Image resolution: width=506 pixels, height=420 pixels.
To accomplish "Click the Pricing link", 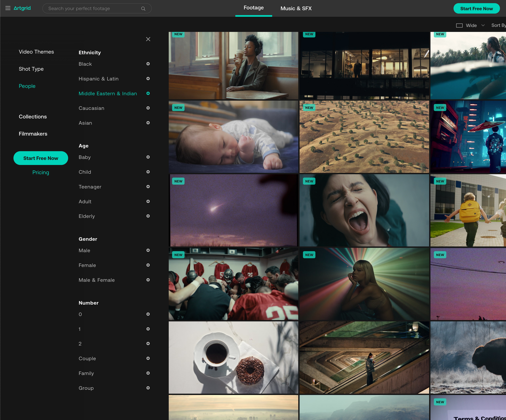I will 41,172.
